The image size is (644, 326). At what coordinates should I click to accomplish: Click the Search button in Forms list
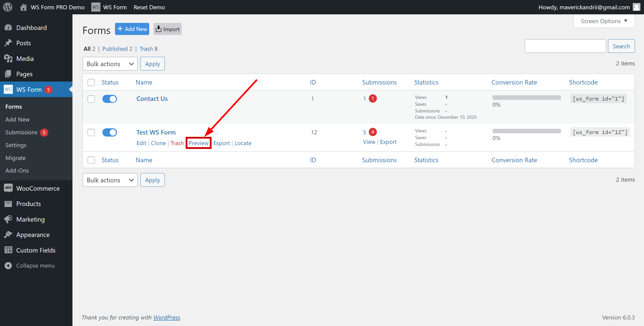pos(622,46)
